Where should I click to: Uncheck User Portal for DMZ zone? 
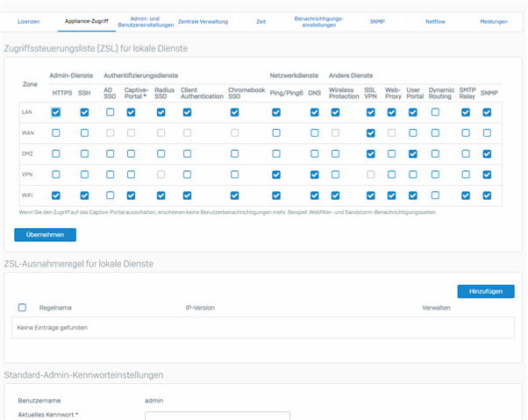click(x=413, y=154)
